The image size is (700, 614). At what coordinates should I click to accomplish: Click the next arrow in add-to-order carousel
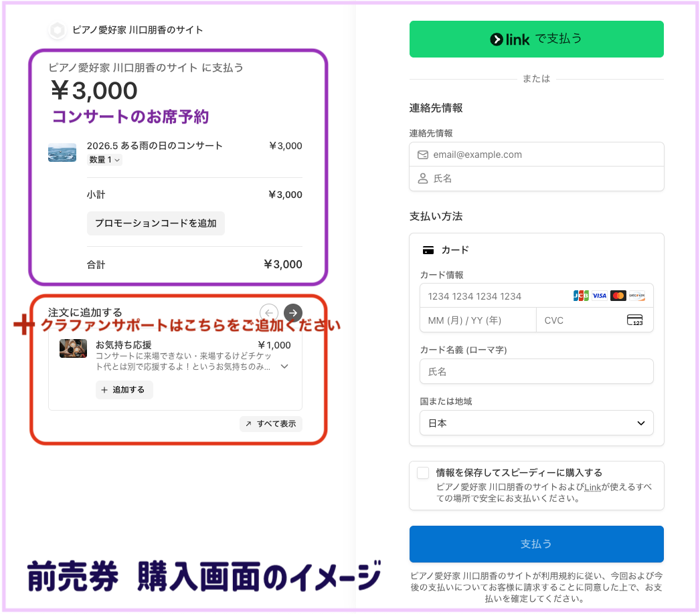click(292, 312)
